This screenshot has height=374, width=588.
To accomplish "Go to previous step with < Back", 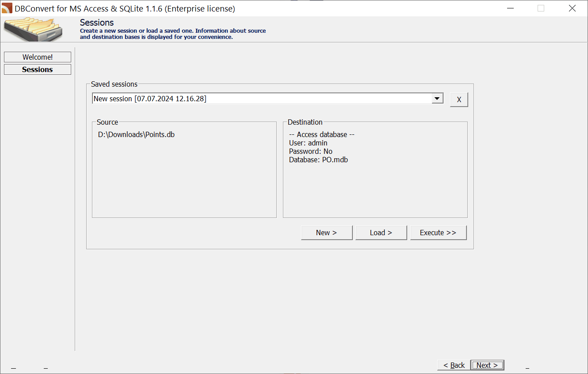I will (454, 365).
